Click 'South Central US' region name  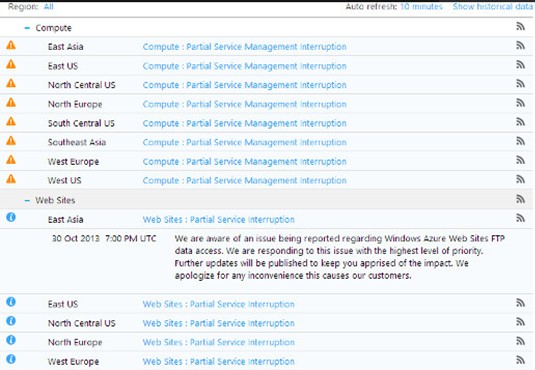(81, 123)
